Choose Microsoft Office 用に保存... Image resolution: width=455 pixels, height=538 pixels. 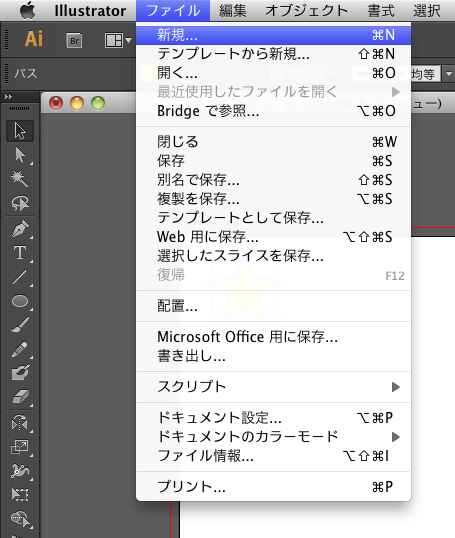274,337
